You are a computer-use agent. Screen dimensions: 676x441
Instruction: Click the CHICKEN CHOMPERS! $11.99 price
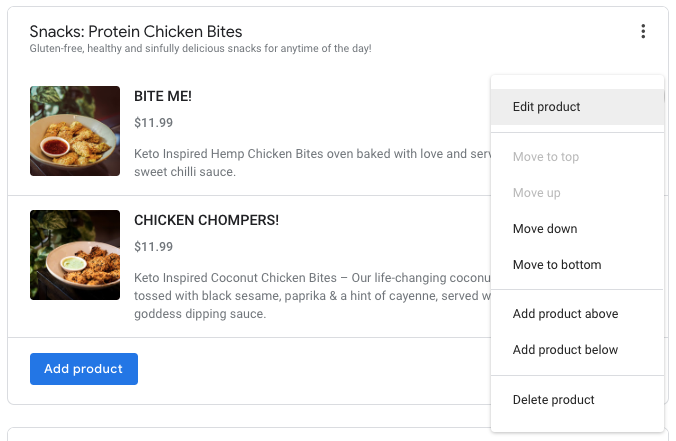click(153, 247)
